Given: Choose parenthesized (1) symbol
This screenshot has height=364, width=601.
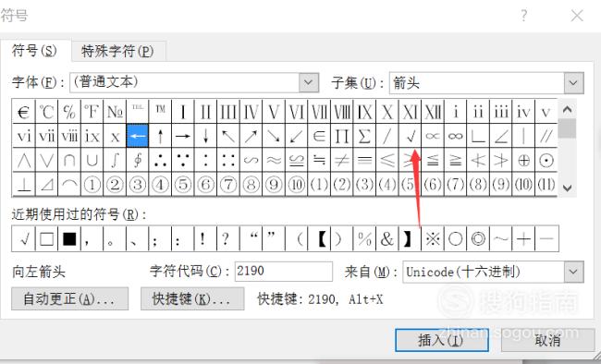Looking at the screenshot, I should tap(319, 184).
